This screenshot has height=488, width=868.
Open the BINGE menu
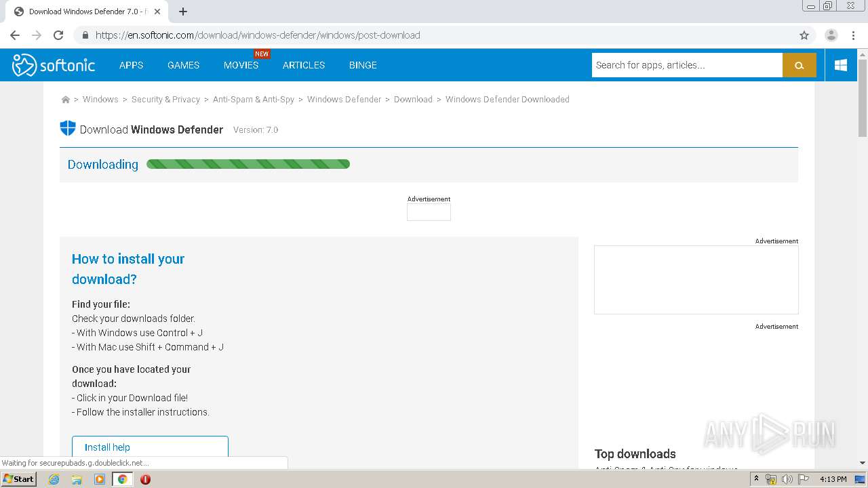[363, 65]
